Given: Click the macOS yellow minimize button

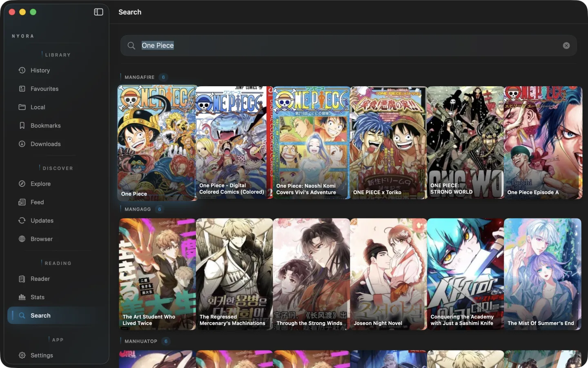Looking at the screenshot, I should pos(22,12).
